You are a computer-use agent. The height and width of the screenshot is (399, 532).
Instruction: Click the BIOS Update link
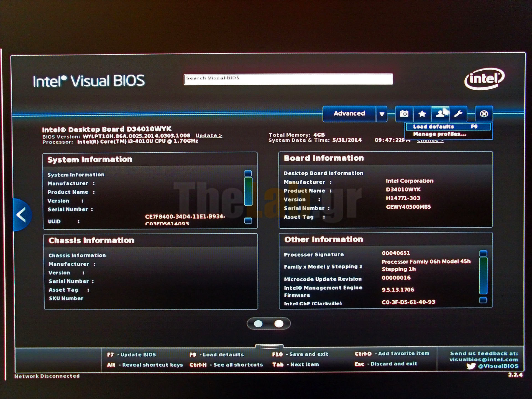point(209,135)
